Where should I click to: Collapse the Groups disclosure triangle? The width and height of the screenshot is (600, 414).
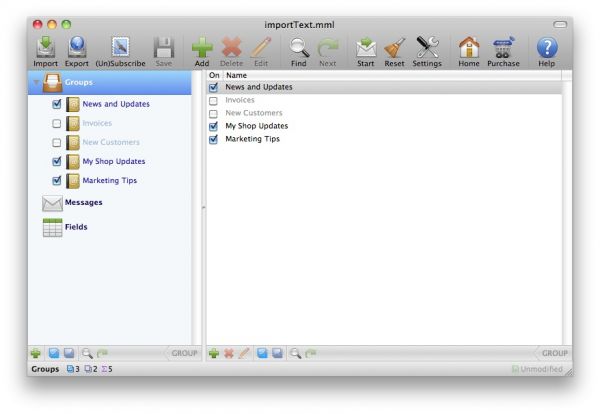[x=37, y=82]
